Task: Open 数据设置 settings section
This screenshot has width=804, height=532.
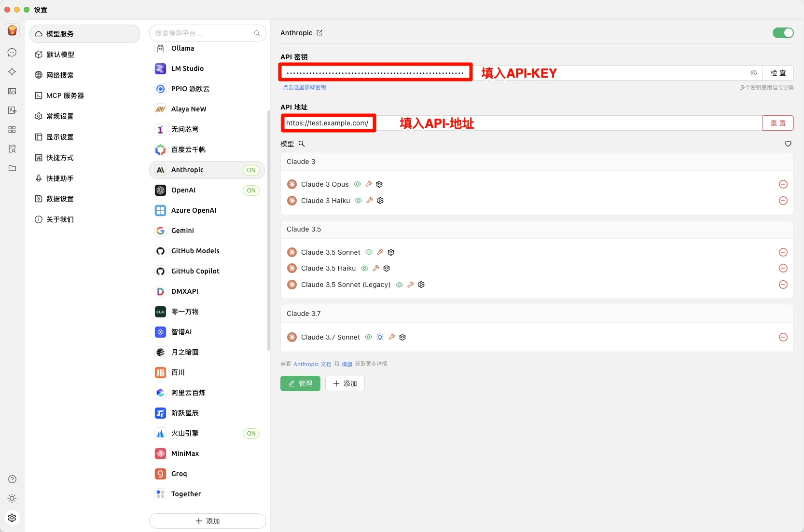Action: point(85,199)
